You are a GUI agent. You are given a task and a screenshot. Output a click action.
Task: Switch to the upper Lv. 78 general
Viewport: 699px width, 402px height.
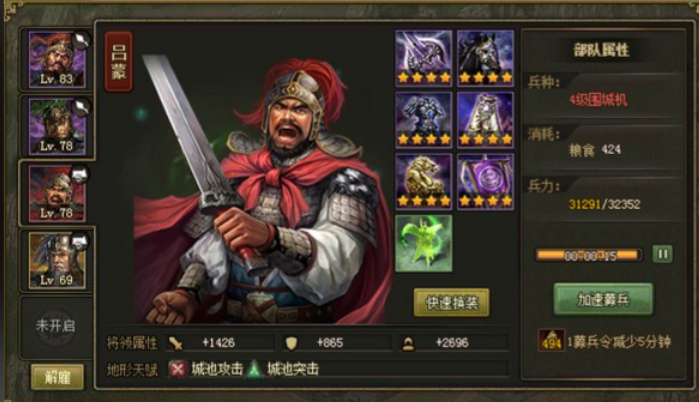point(57,126)
